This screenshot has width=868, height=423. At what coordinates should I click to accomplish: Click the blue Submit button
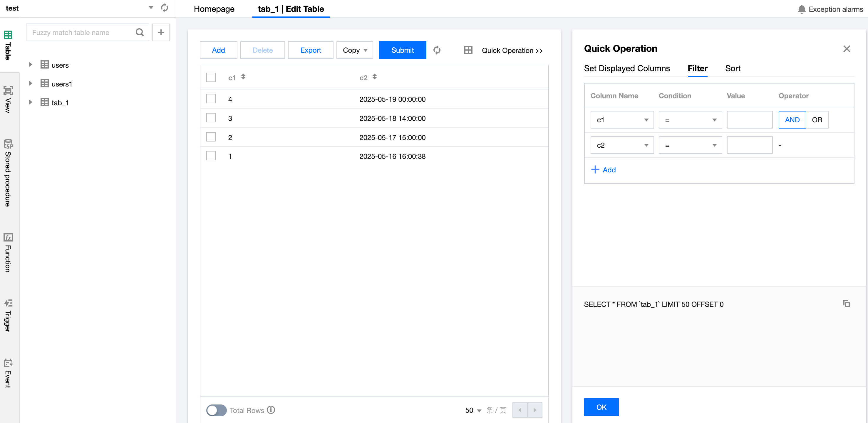402,50
